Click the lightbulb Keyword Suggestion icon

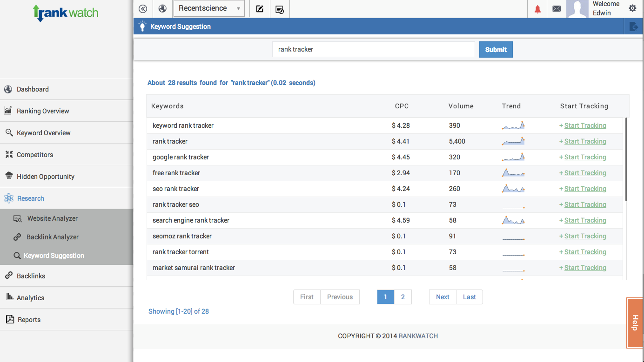pos(142,26)
